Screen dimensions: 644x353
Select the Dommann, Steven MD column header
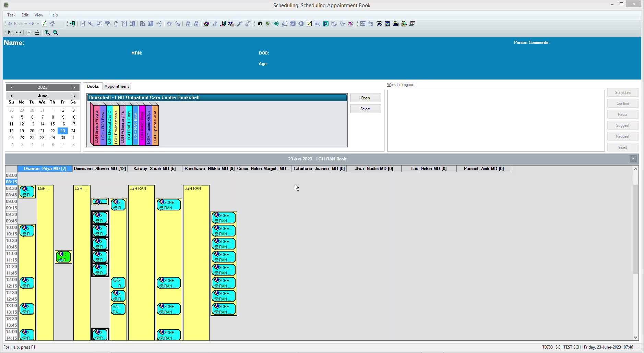click(100, 169)
